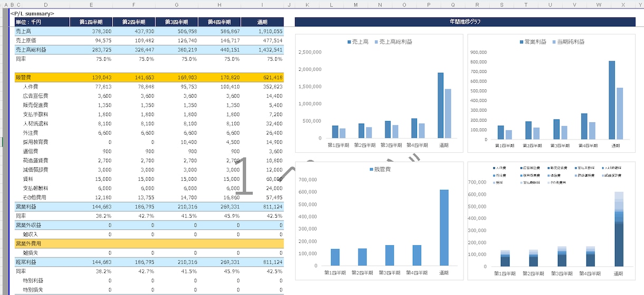The height and width of the screenshot is (295, 644).
Task: Select the 外注費 row label
Action: (31, 133)
